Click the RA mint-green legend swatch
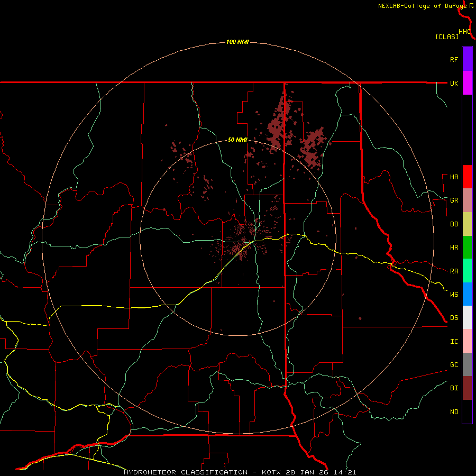The height and width of the screenshot is (476, 476). [x=467, y=271]
